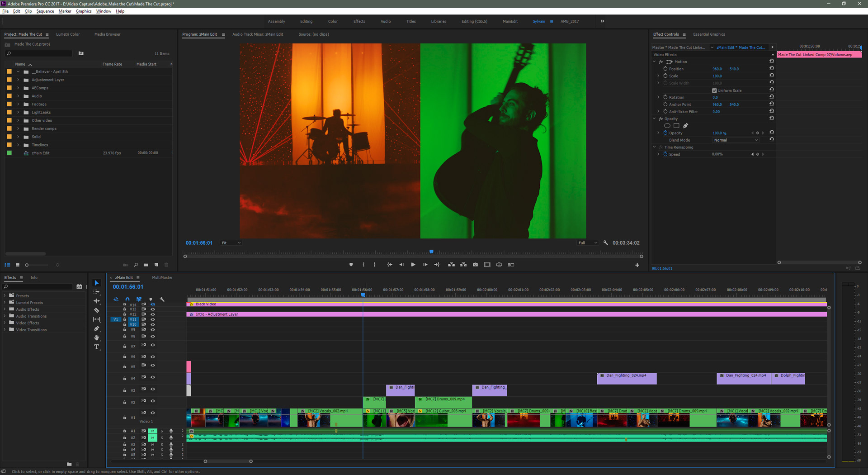Open Blend Mode Normal dropdown
This screenshot has width=868, height=475.
click(735, 140)
